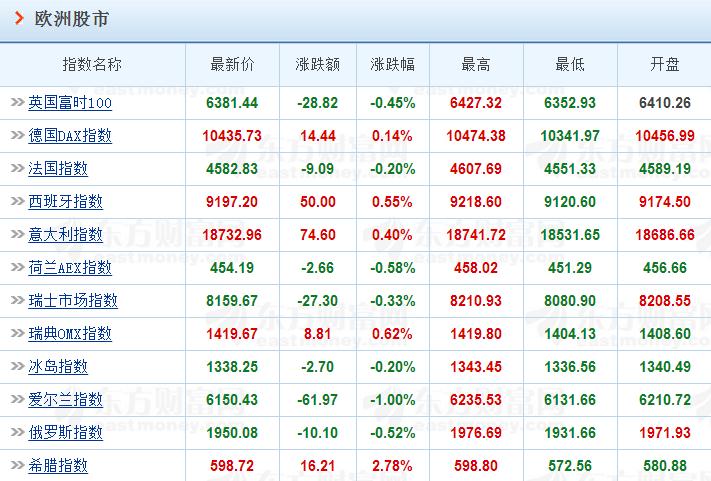711x481 pixels.
Task: Open the 希腊指数 link
Action: [x=58, y=466]
